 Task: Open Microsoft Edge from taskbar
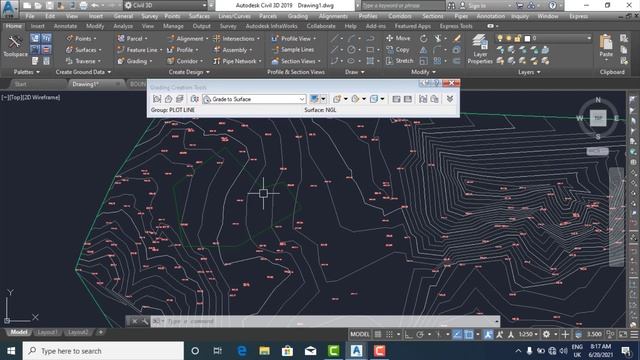pos(242,351)
